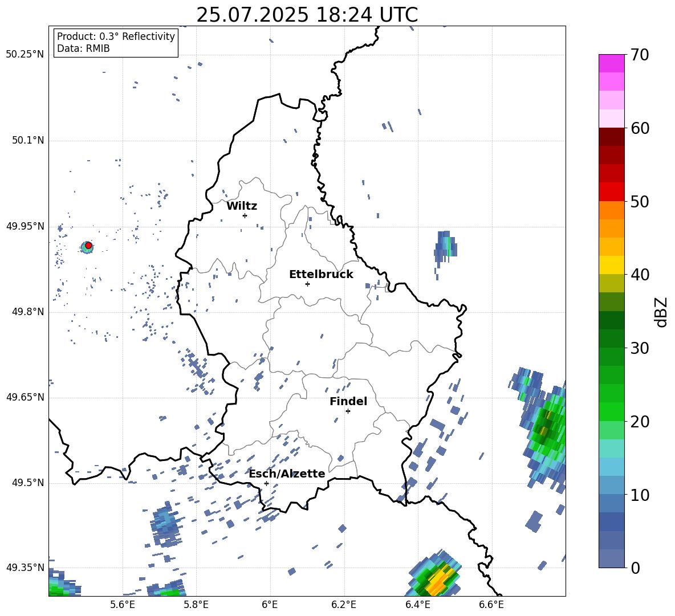The image size is (675, 616).
Task: Click the 5.6°E longitude label
Action: point(123,605)
